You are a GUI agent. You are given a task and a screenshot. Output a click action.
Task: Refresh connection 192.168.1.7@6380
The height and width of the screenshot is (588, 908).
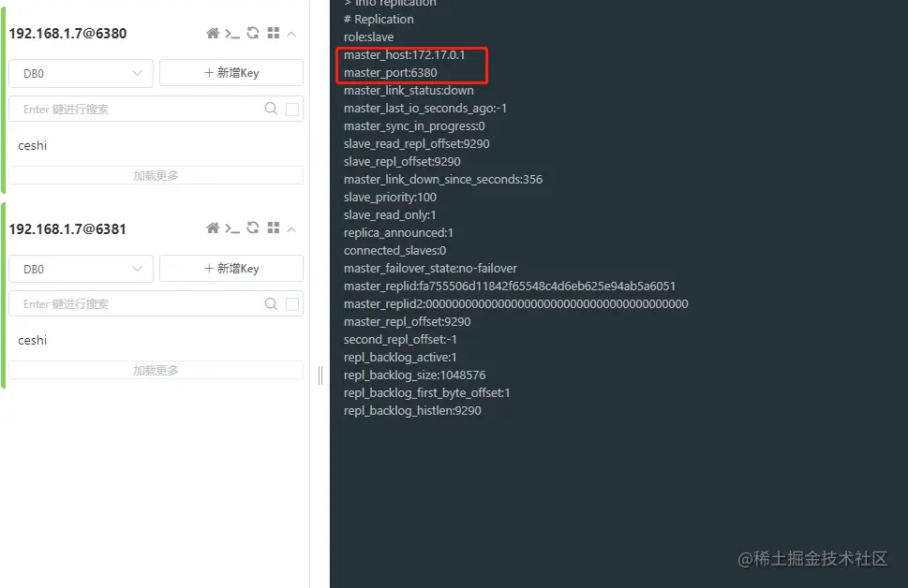pos(252,33)
